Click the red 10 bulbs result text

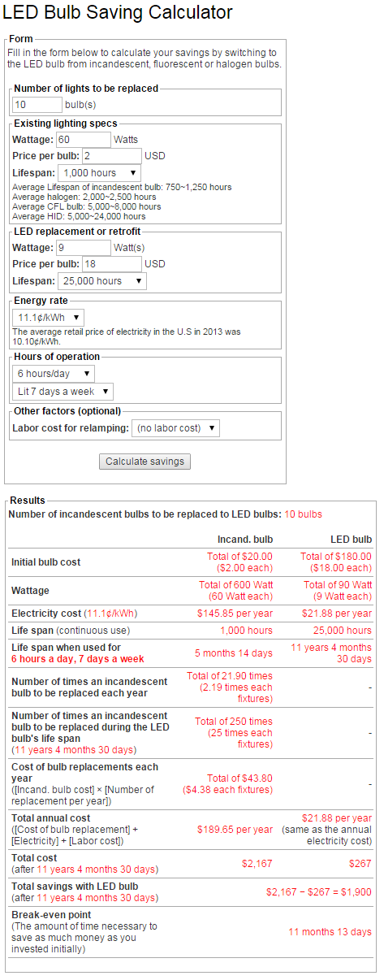pos(303,514)
